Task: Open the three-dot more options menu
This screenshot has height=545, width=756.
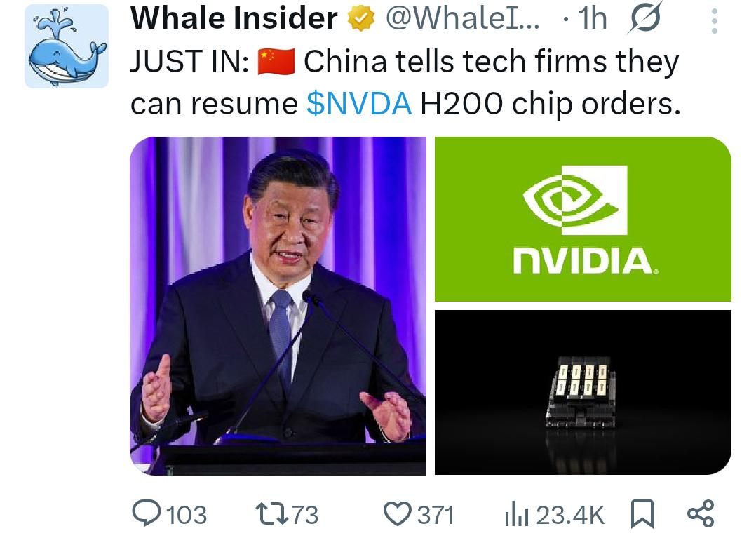Action: click(x=715, y=21)
